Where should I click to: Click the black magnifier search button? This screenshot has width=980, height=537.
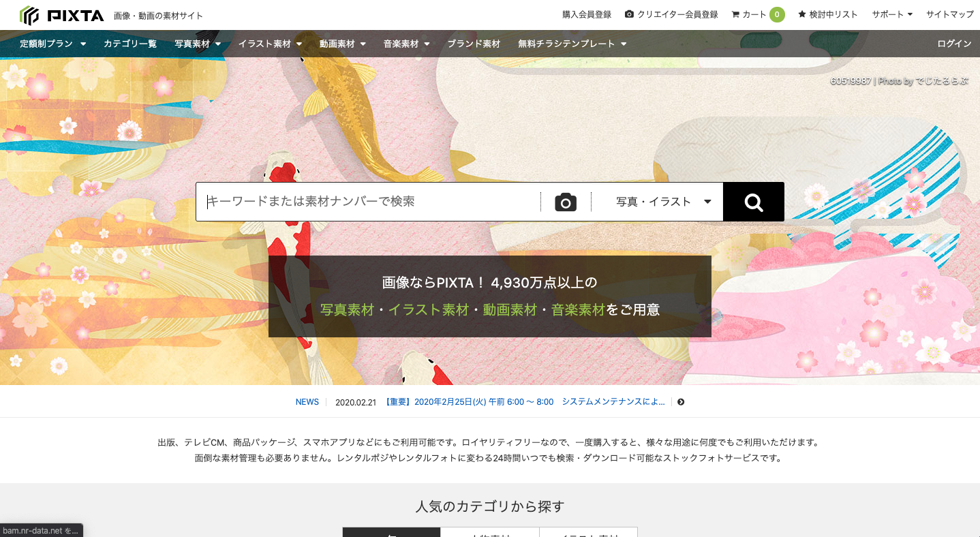[754, 202]
